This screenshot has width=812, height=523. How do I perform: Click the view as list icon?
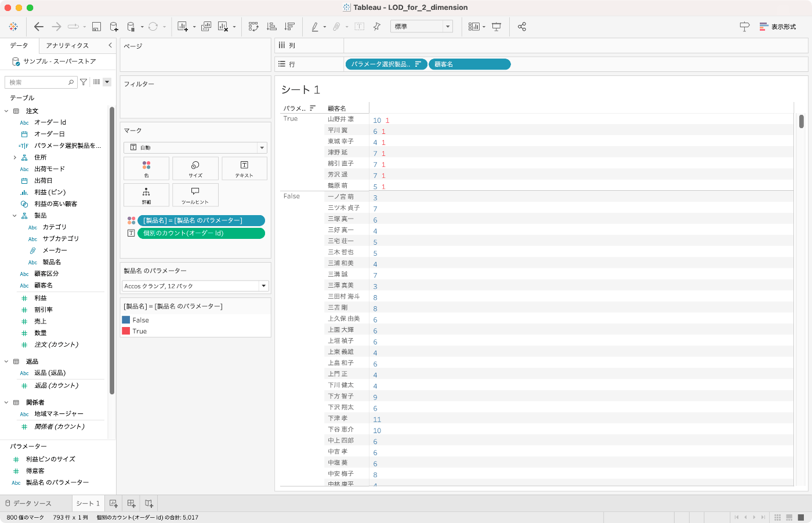coord(96,82)
